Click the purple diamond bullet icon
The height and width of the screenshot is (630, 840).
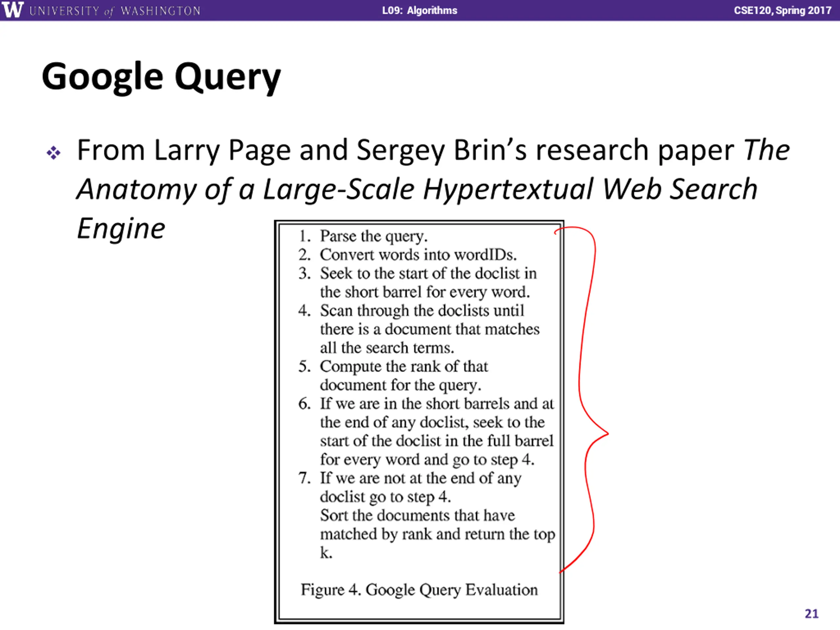pos(53,153)
